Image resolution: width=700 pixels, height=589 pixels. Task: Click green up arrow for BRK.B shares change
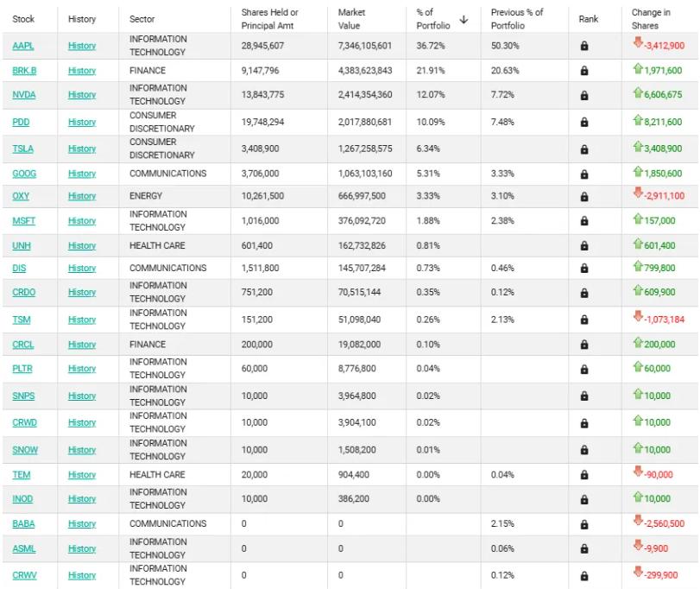click(x=638, y=68)
